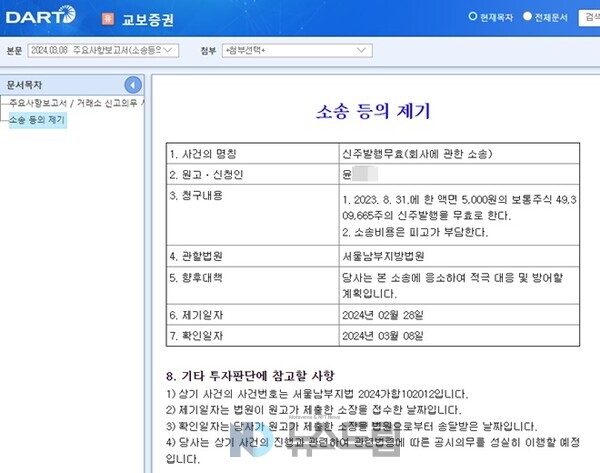Open 주요사항보고서 / 거래소 신고의무 tree item
The image size is (600, 473).
77,103
